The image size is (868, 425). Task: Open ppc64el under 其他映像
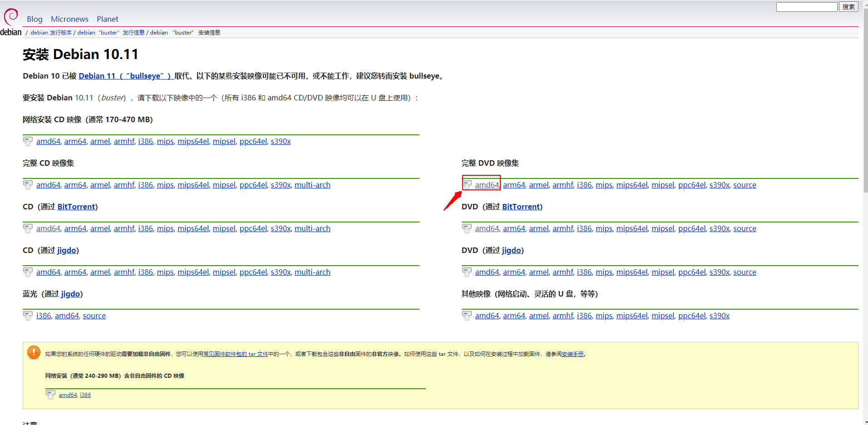click(692, 316)
